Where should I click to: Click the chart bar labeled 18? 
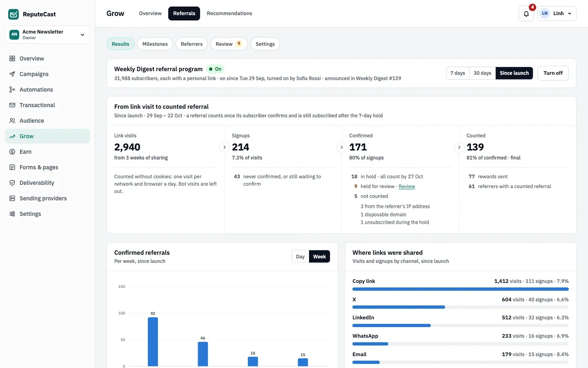(x=253, y=361)
